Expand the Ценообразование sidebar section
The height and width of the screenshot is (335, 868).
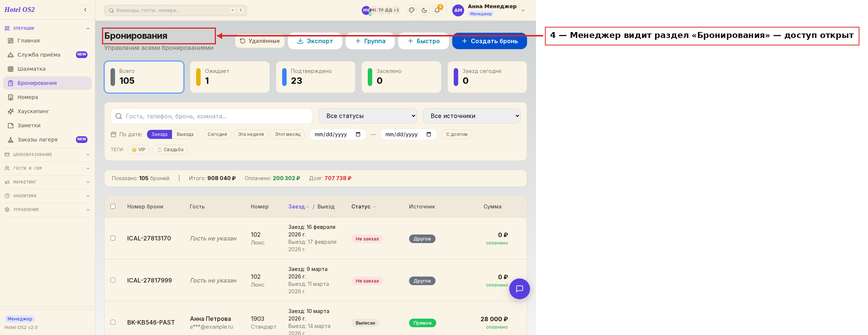click(x=47, y=154)
